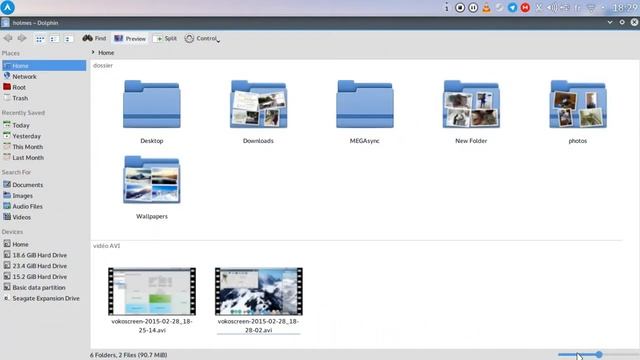The width and height of the screenshot is (640, 360).
Task: Open VLC cone tray icon
Action: [486, 7]
